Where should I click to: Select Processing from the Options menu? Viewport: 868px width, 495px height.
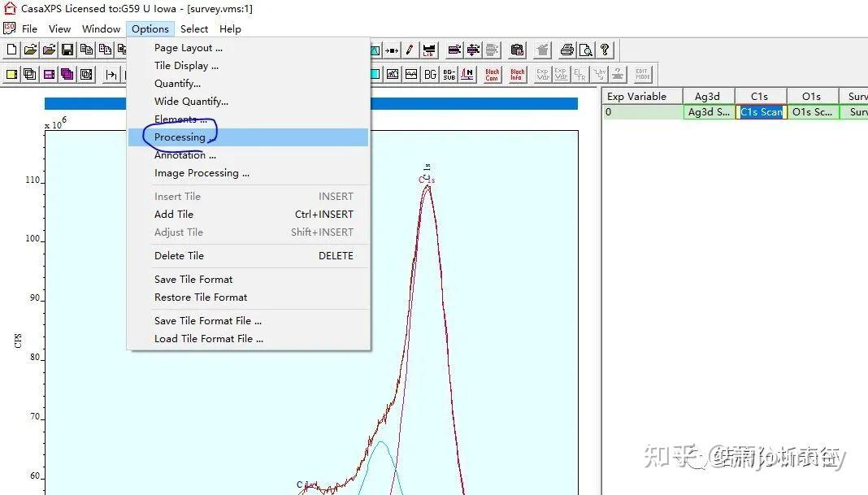pyautogui.click(x=180, y=137)
